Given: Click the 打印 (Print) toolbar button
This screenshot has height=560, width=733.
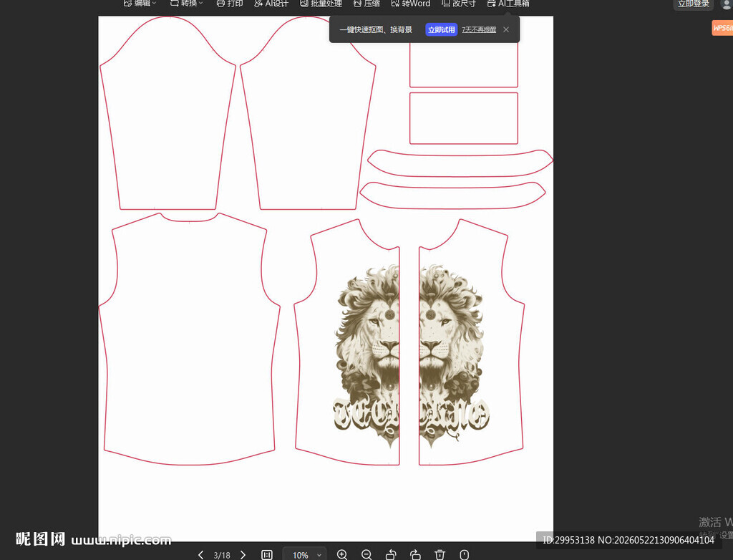Looking at the screenshot, I should 230,4.
